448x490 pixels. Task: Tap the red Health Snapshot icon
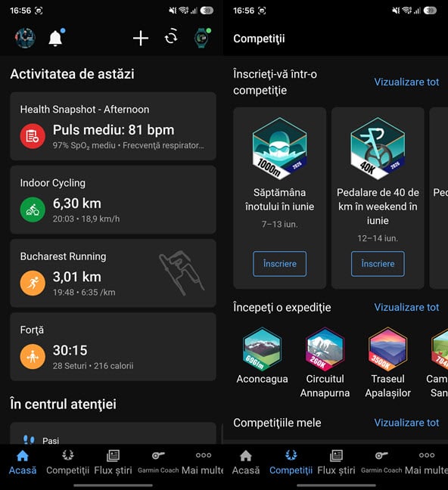pos(33,136)
